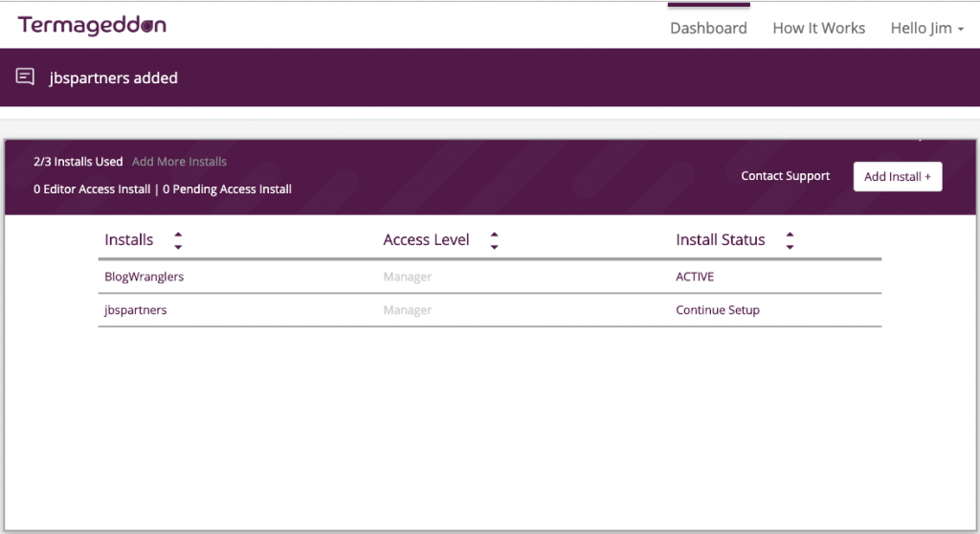The height and width of the screenshot is (534, 980).
Task: Open the Dashboard tab
Action: [x=709, y=28]
